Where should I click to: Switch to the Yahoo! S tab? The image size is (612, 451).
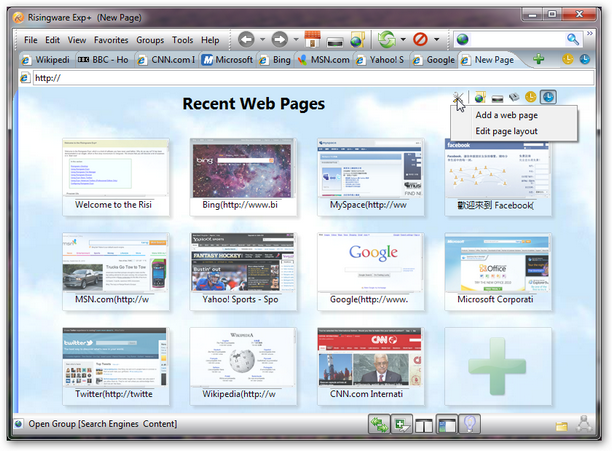tap(381, 60)
